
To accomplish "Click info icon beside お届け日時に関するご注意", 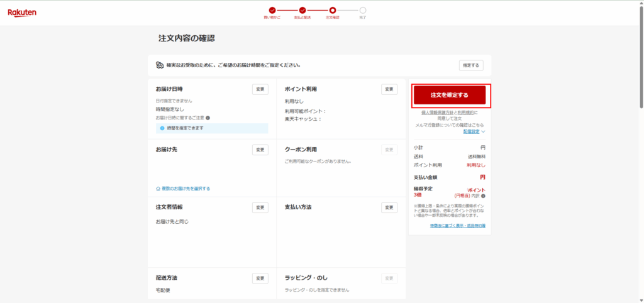I will (x=208, y=118).
